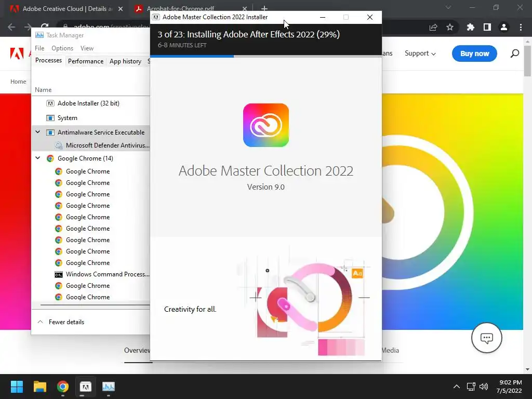
Task: Click the Adobe logo on the web page
Action: pyautogui.click(x=17, y=54)
